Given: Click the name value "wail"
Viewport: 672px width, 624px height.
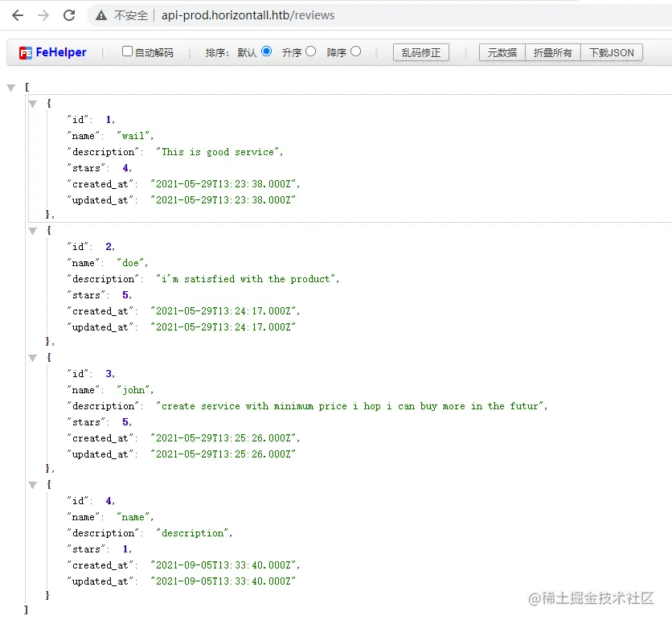Looking at the screenshot, I should [x=133, y=136].
